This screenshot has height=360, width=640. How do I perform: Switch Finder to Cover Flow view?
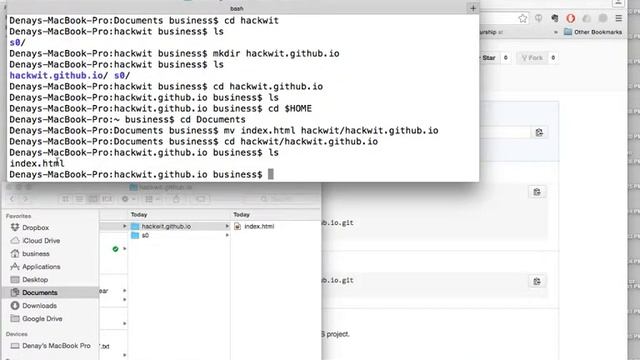click(107, 199)
